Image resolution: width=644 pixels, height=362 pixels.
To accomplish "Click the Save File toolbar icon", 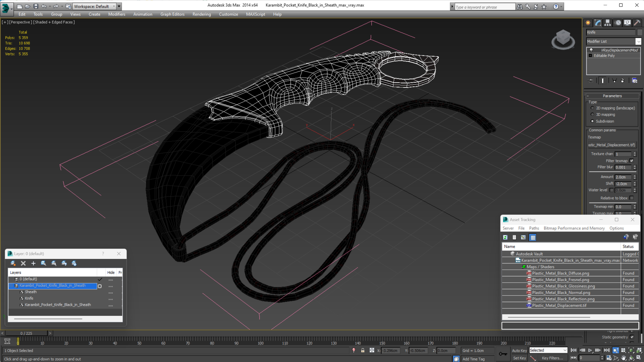I will [36, 7].
